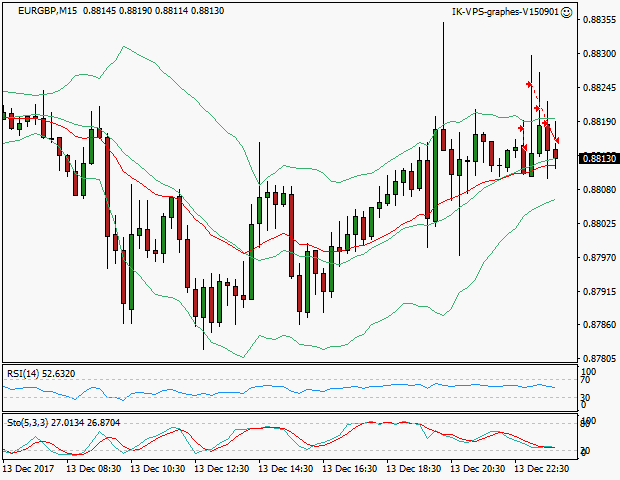The height and width of the screenshot is (480, 620).
Task: Click the 0.87805 price axis label
Action: 598,359
